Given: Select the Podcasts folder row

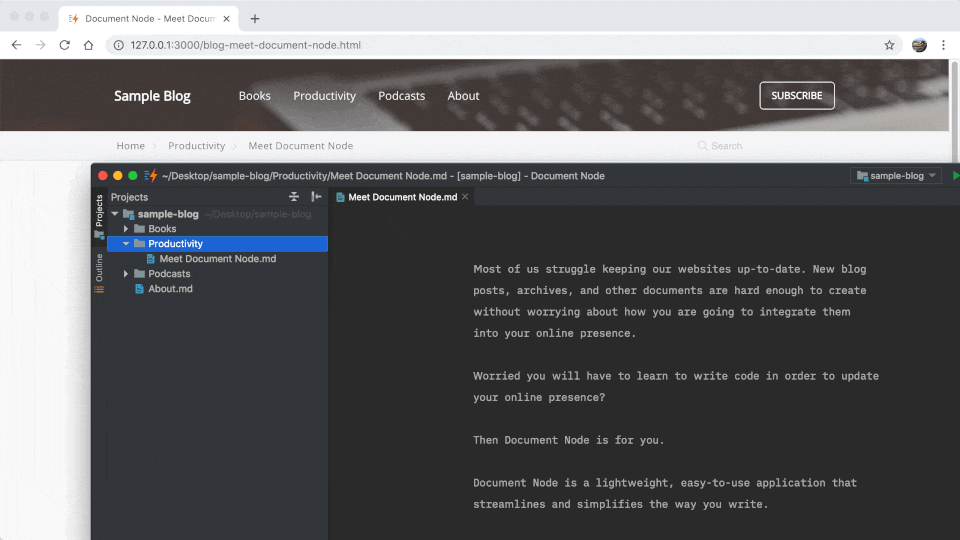Looking at the screenshot, I should pyautogui.click(x=217, y=274).
